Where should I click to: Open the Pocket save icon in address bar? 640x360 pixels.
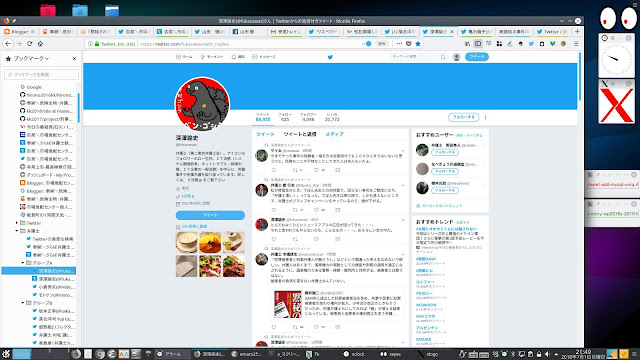409,44
